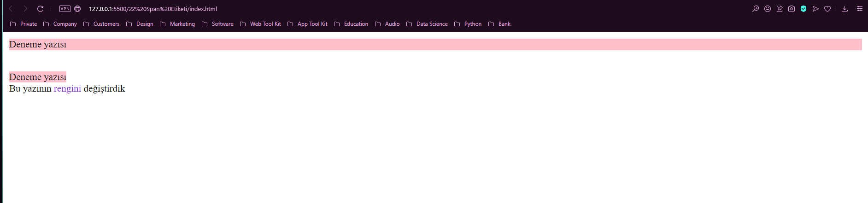The width and height of the screenshot is (868, 203).
Task: Open the Python bookmarks folder
Action: [468, 24]
